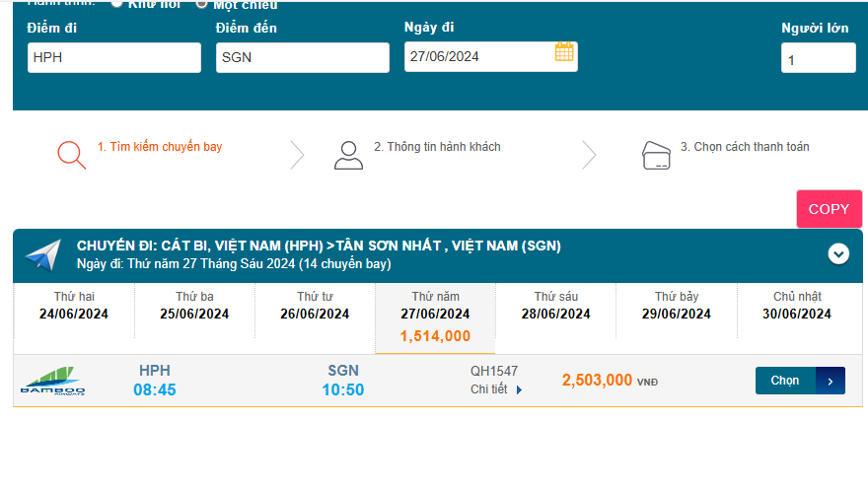
Task: Switch to Thứ sáu 28/06/2024 date tab
Action: 555,306
